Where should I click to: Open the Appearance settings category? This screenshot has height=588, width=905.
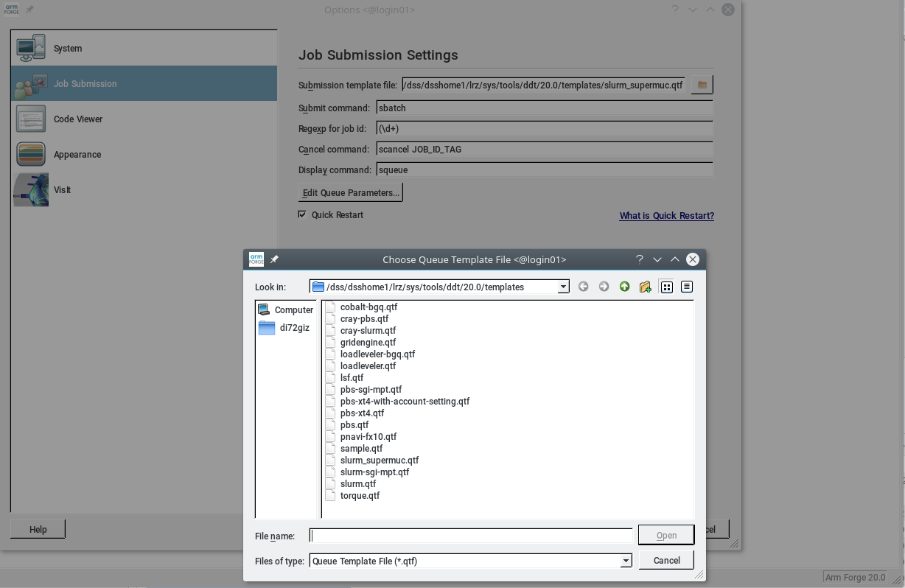pyautogui.click(x=77, y=155)
